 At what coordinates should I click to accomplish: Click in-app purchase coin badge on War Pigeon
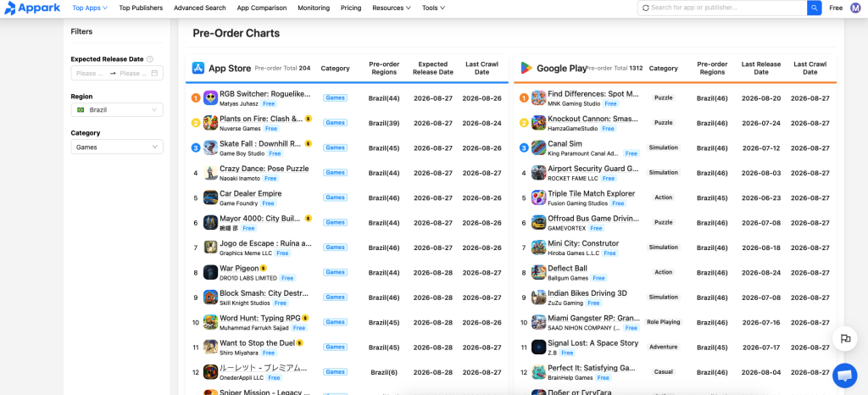pos(264,269)
